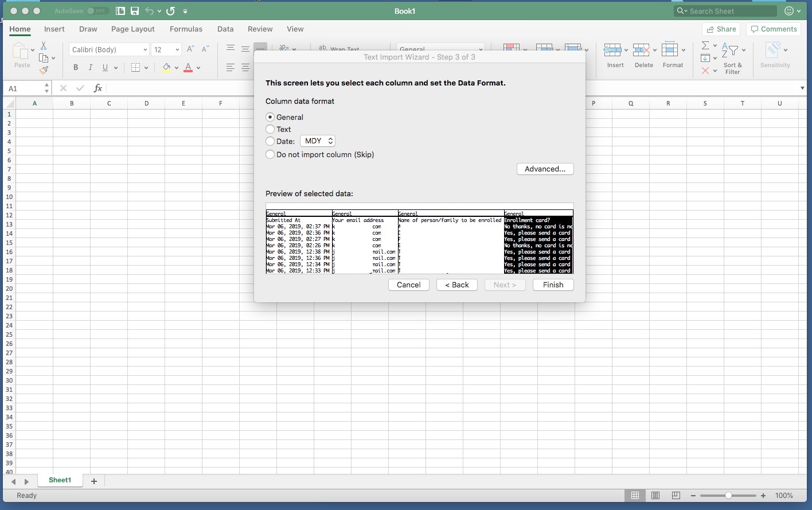812x510 pixels.
Task: Click the Format Painter brush icon
Action: (x=44, y=70)
